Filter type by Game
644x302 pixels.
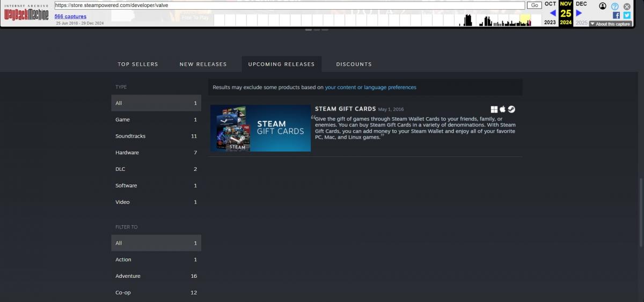tap(156, 120)
